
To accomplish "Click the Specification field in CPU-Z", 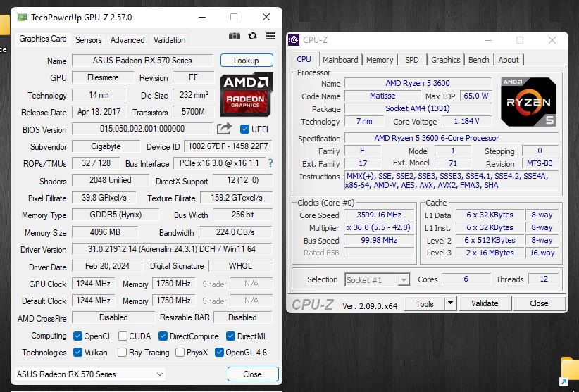I will [x=452, y=138].
